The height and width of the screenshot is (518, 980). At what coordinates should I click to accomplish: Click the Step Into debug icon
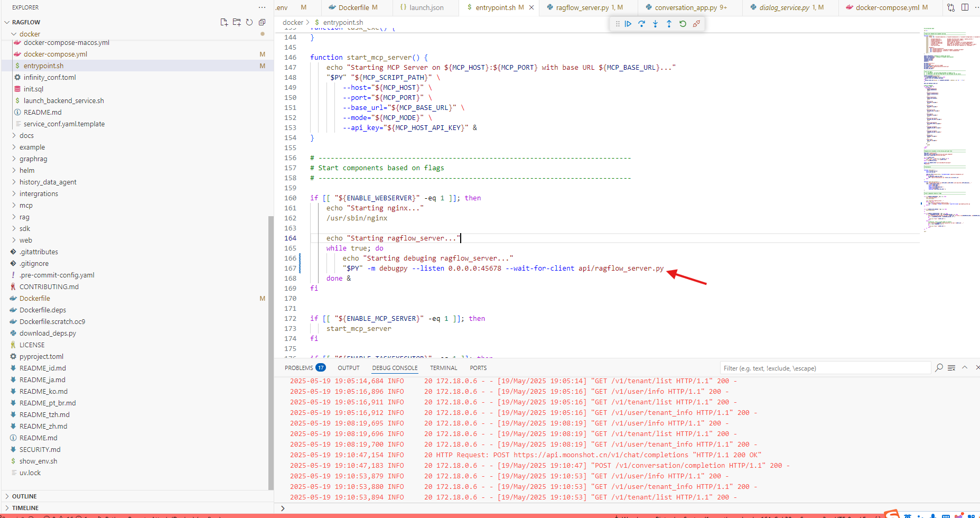click(656, 24)
